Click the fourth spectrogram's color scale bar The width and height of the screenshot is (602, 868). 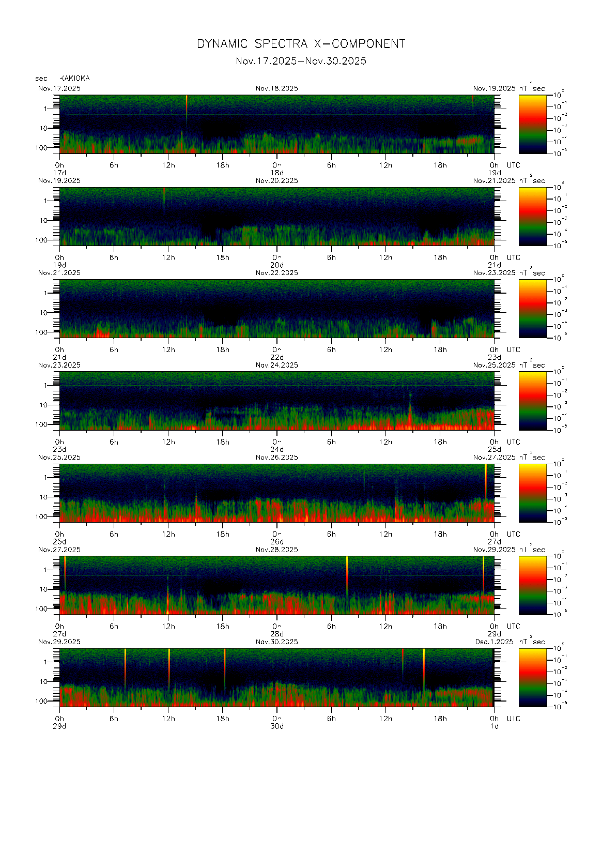(x=532, y=400)
